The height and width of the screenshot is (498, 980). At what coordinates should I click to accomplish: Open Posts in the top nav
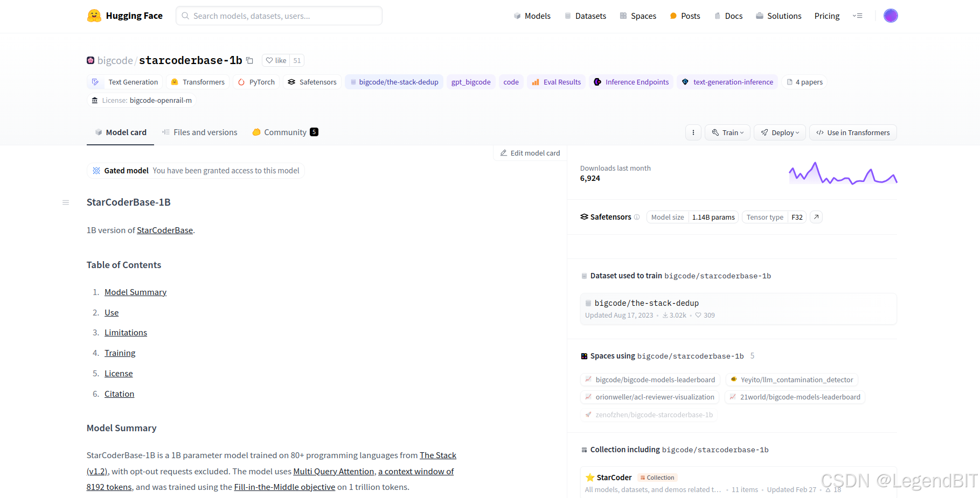click(685, 16)
